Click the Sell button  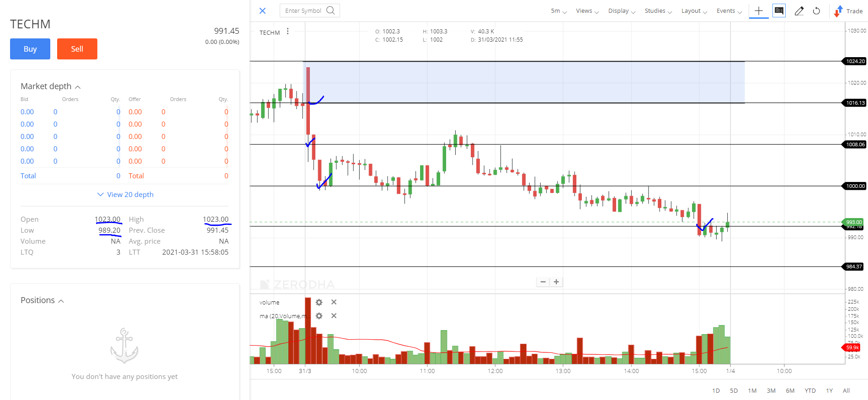click(x=77, y=49)
